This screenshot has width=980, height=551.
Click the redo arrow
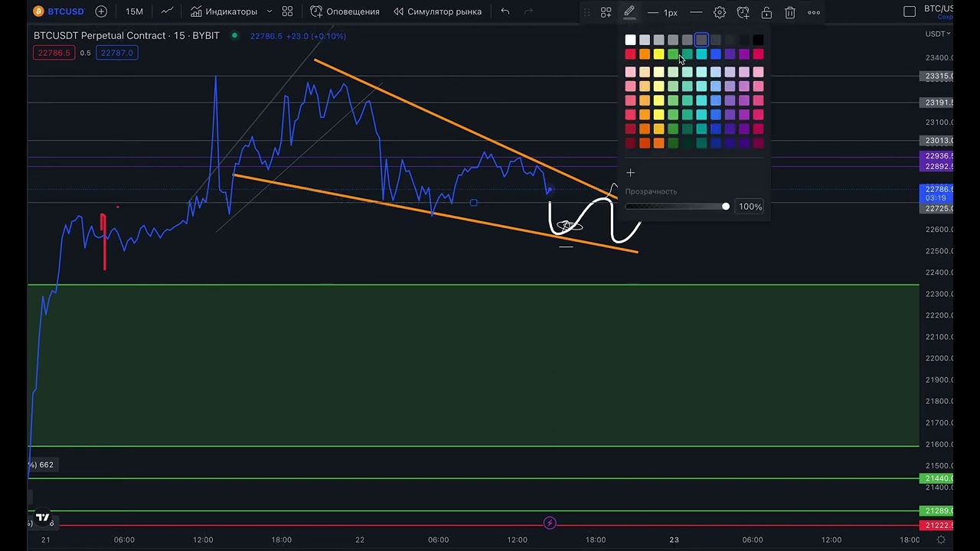point(528,11)
